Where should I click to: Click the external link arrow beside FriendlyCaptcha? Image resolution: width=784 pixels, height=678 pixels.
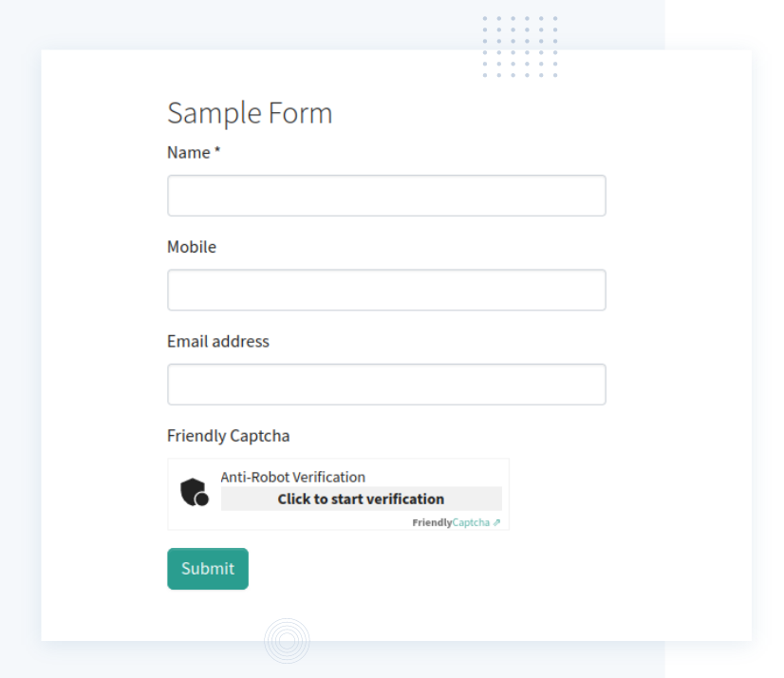pyautogui.click(x=497, y=521)
